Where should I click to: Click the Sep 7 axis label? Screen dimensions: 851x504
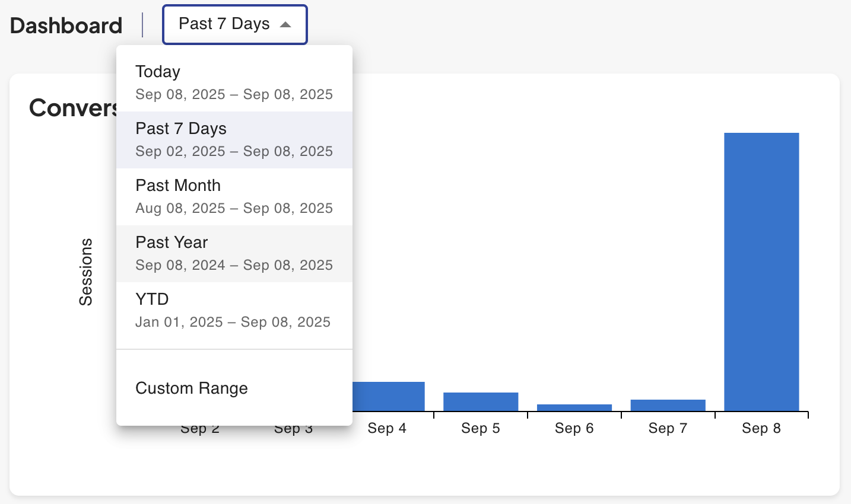point(668,428)
